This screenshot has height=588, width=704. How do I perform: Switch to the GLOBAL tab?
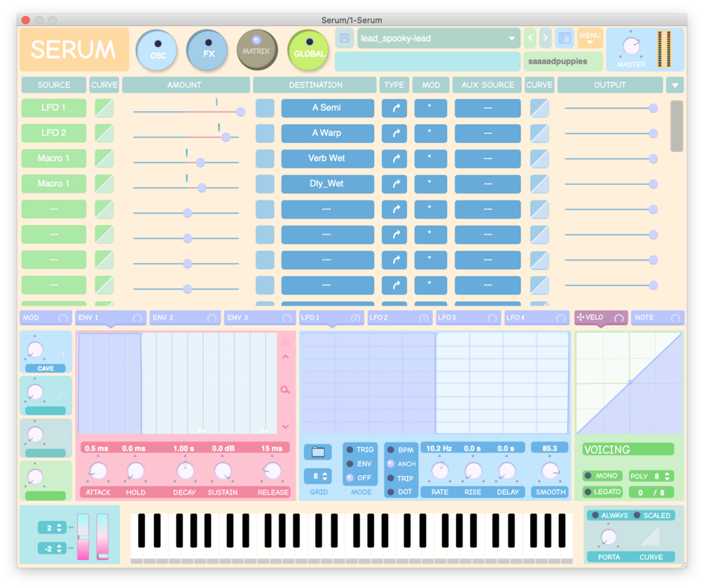click(308, 50)
